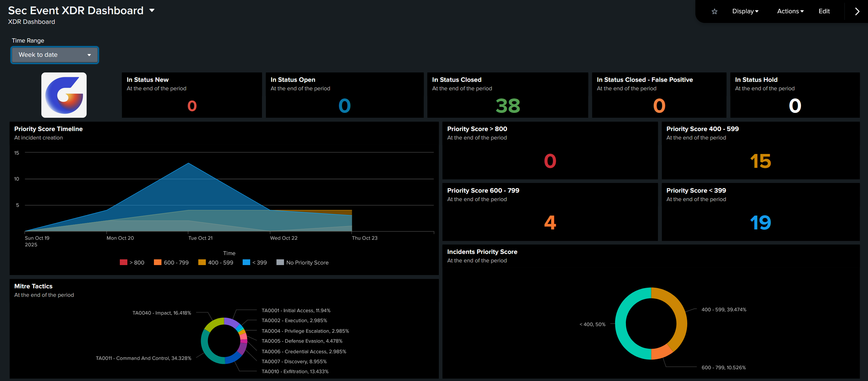Viewport: 868px width, 381px height.
Task: Click the In Status Hold value 0
Action: [x=795, y=106]
